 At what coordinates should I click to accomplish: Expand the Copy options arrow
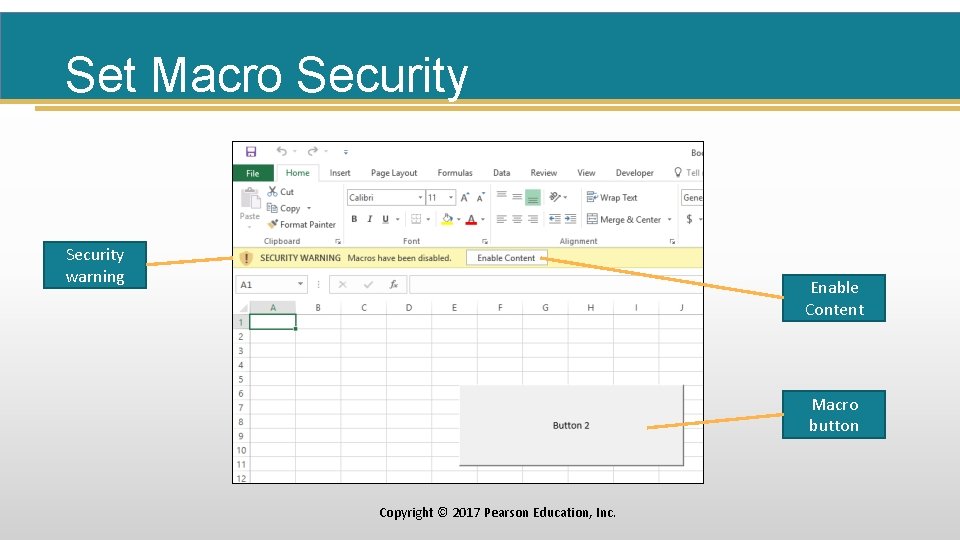click(309, 208)
